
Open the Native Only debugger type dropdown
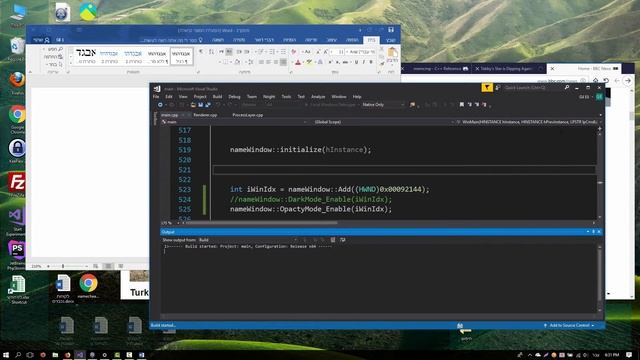[383, 105]
